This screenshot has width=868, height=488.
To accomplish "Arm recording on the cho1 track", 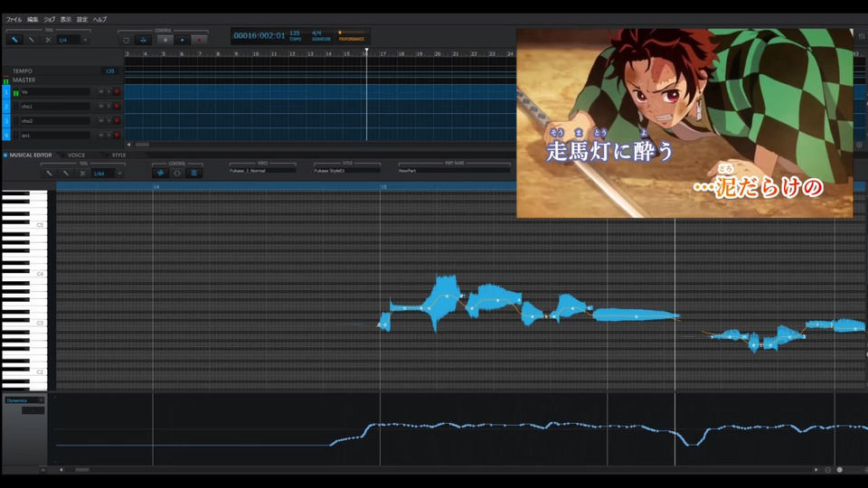I will point(117,107).
